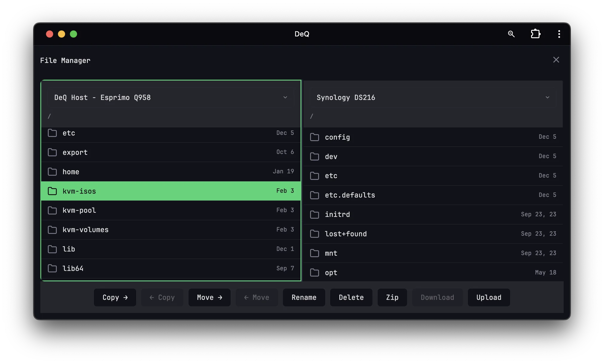Click the folder icon beside kvm-isos
Screen dimensions: 604x364
tap(53, 191)
